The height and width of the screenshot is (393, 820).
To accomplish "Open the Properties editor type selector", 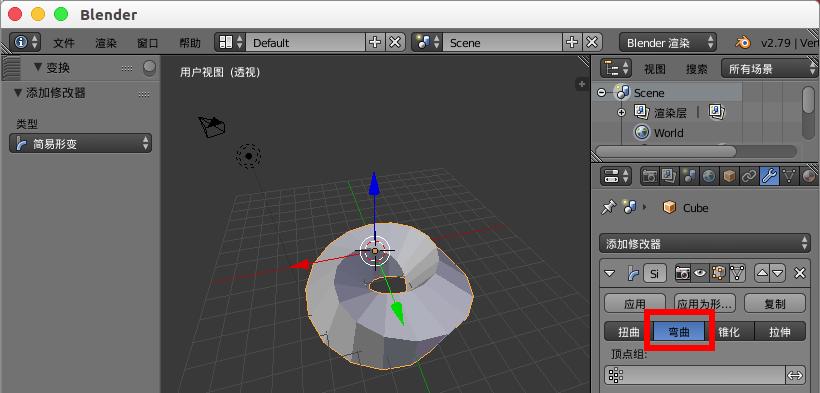I will tap(617, 176).
